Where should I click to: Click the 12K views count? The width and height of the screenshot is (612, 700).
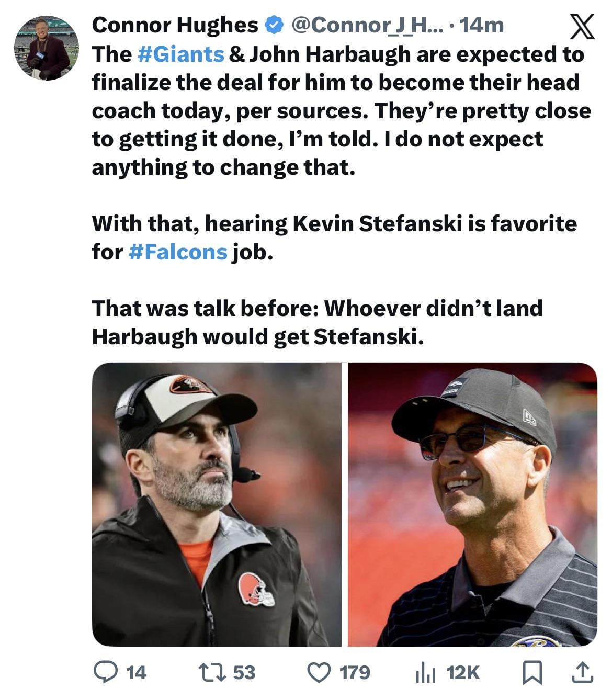tap(463, 672)
